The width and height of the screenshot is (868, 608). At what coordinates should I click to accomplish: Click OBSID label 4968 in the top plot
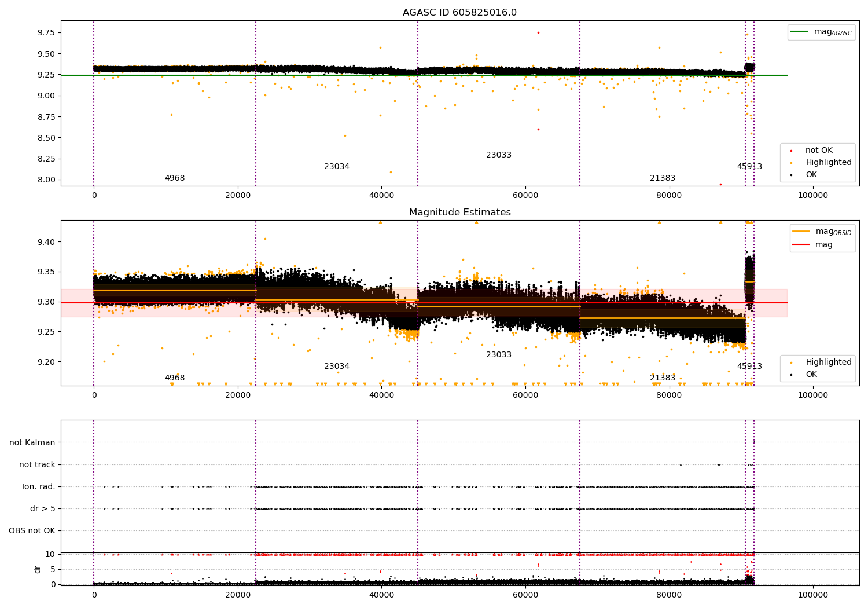[175, 178]
